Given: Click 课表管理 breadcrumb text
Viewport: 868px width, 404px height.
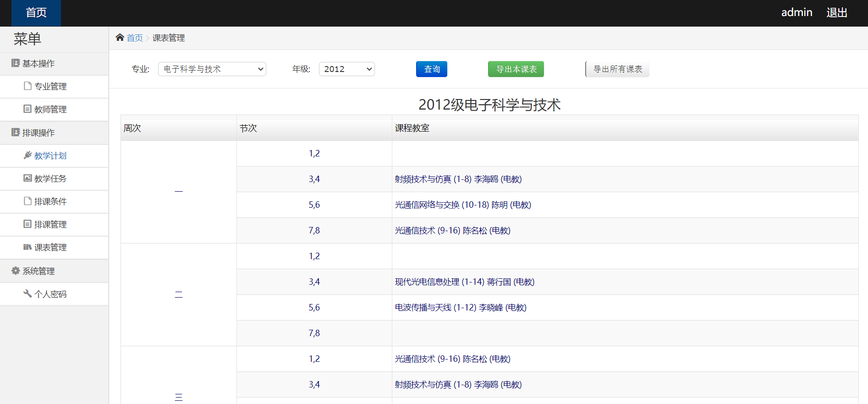Looking at the screenshot, I should tap(169, 38).
